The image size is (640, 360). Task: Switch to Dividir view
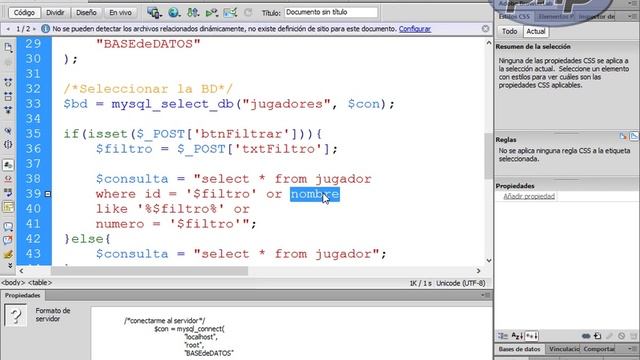click(x=55, y=13)
